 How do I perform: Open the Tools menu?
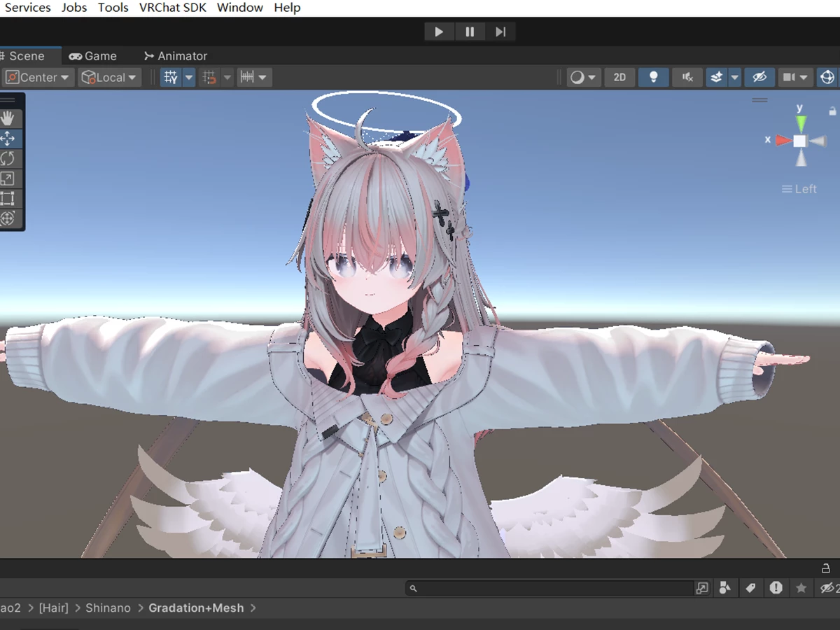pos(113,8)
